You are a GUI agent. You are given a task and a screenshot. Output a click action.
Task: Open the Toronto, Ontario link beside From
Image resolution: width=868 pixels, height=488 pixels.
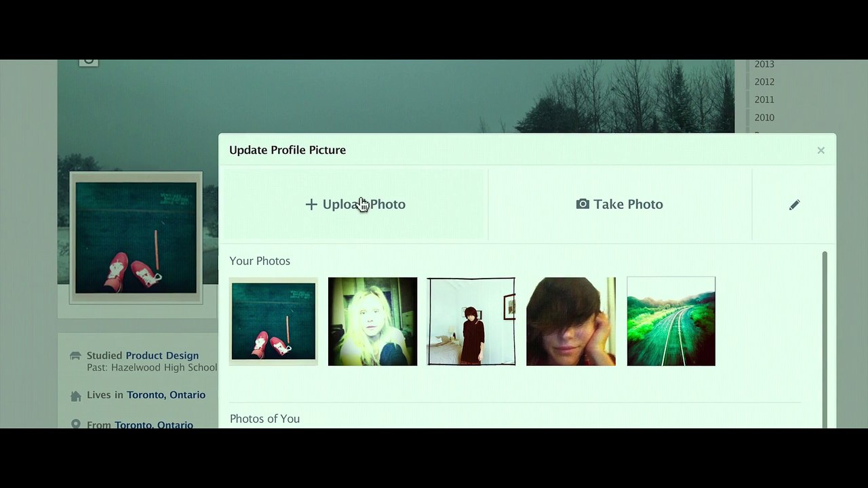pos(154,425)
